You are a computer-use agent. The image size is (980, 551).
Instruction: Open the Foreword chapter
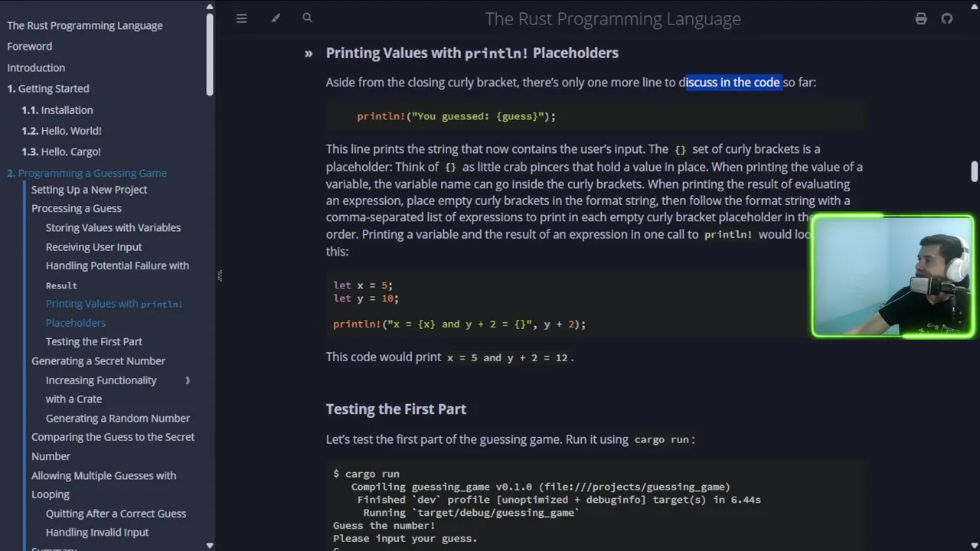click(x=30, y=47)
